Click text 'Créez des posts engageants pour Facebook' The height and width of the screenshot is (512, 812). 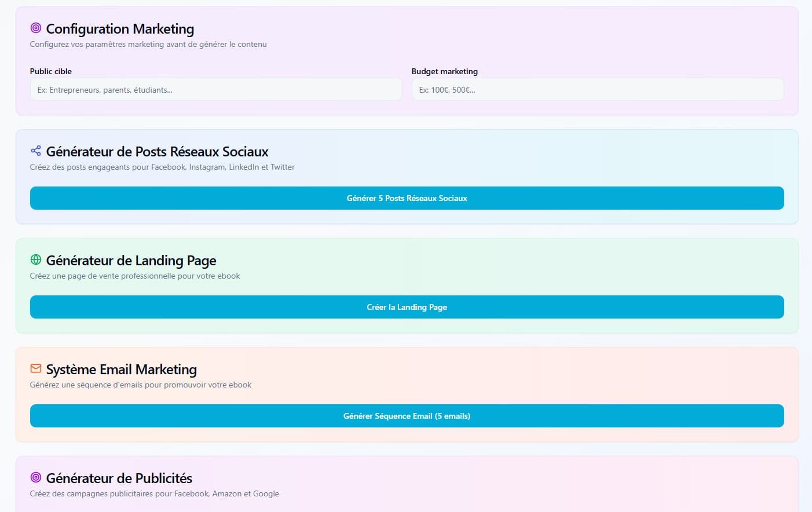[108, 167]
